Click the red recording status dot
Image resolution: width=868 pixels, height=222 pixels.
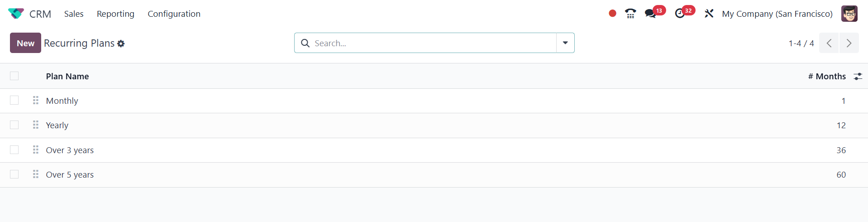(x=612, y=14)
